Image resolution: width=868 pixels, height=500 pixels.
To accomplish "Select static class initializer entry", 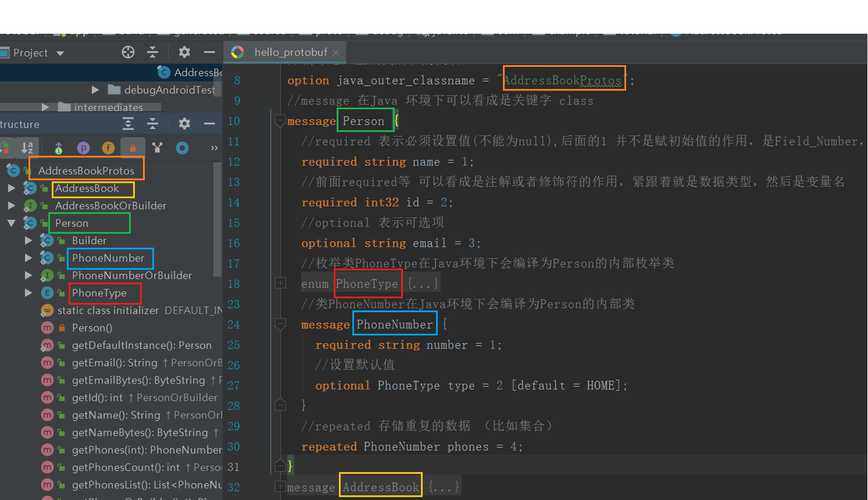I will tap(108, 310).
